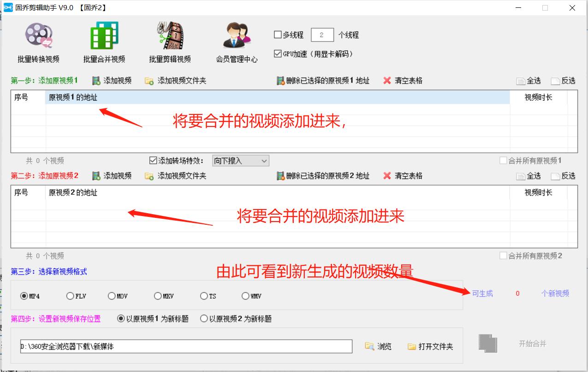
Task: Open the 批量转换视频 (Batch Convert Video) tool
Action: click(38, 42)
